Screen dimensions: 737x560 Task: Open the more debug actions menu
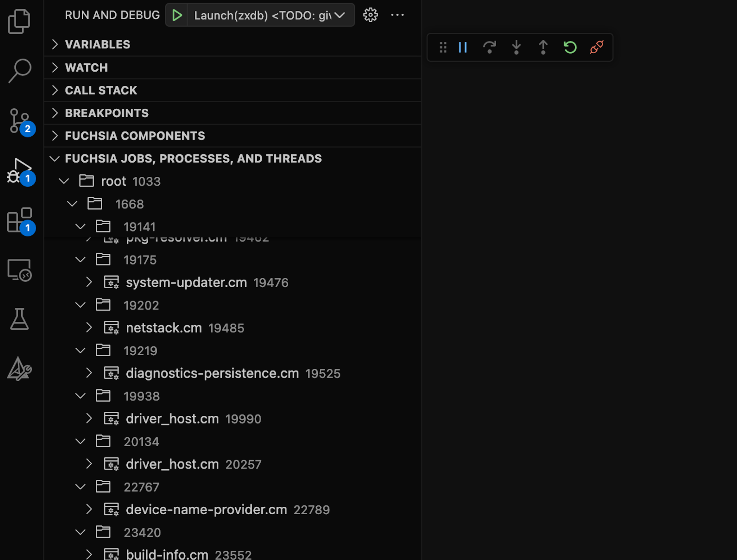(398, 15)
